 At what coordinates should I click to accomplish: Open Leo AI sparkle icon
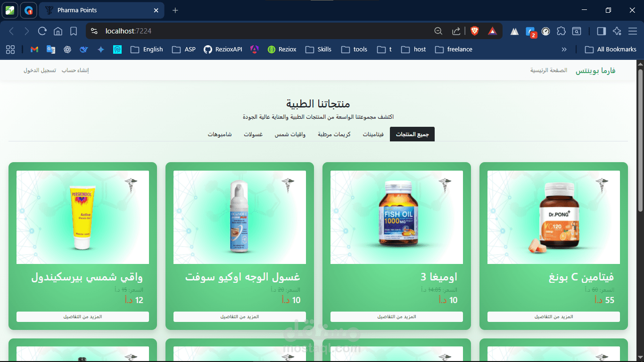617,31
